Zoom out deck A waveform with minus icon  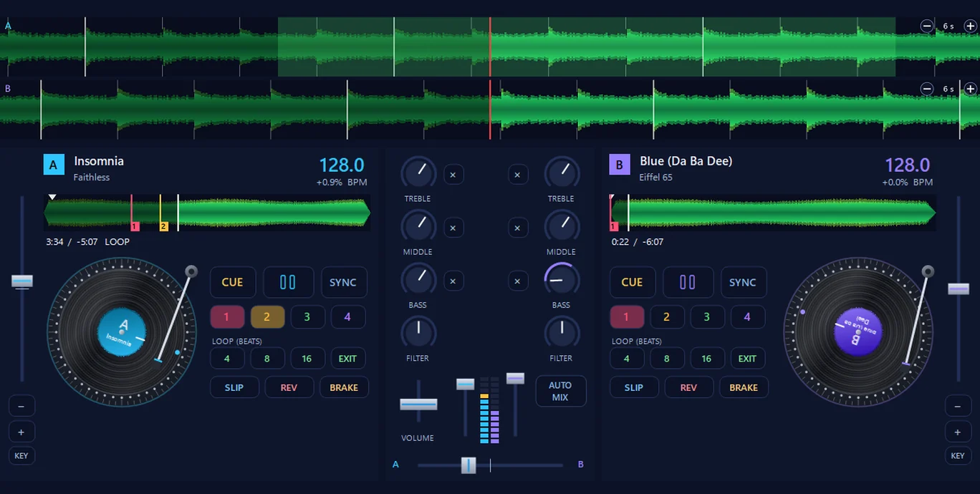pyautogui.click(x=927, y=26)
